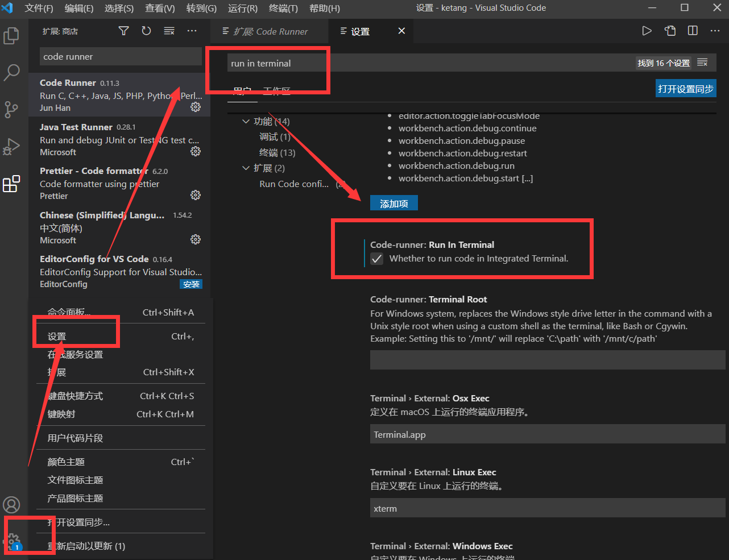Clear extensions search results icon
729x560 pixels.
click(169, 31)
